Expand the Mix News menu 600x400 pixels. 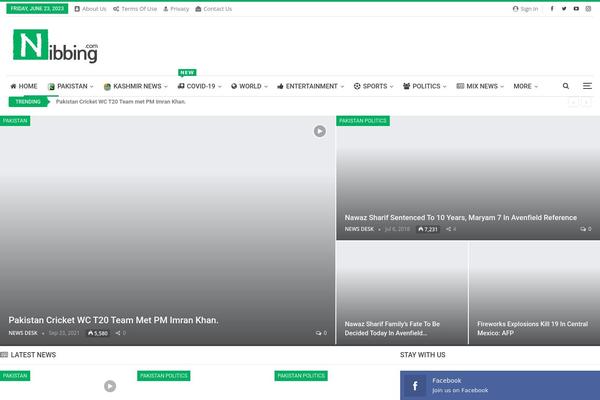[480, 86]
